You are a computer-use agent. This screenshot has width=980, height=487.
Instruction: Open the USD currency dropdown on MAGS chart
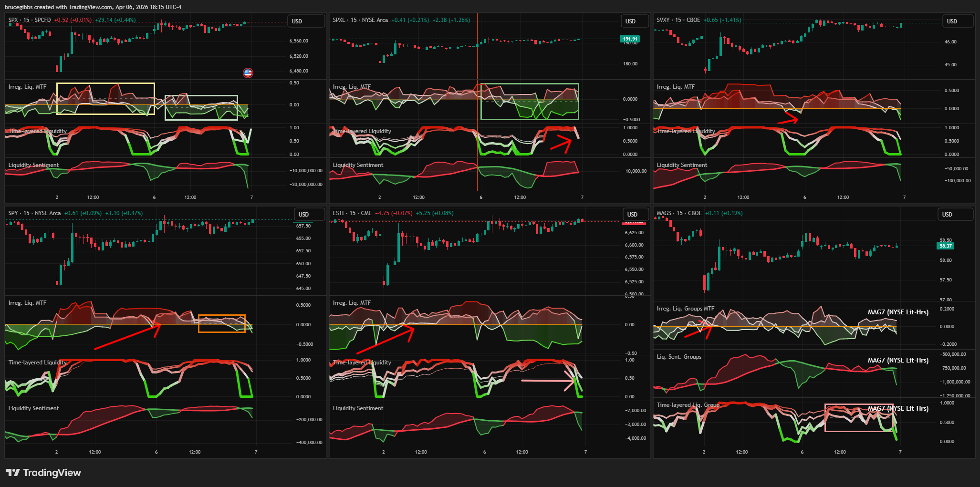coord(947,215)
